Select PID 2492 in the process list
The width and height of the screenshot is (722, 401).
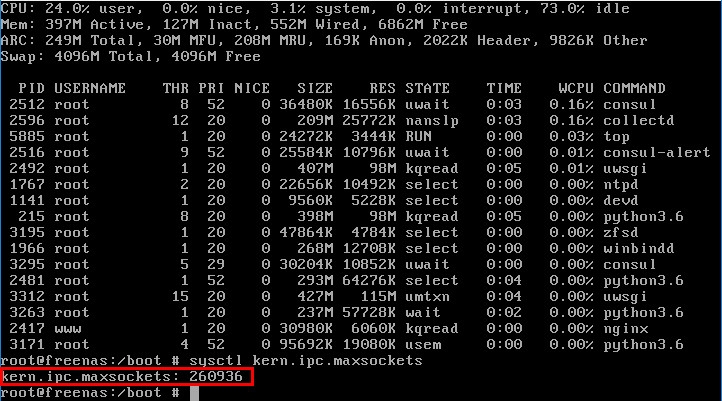point(27,168)
